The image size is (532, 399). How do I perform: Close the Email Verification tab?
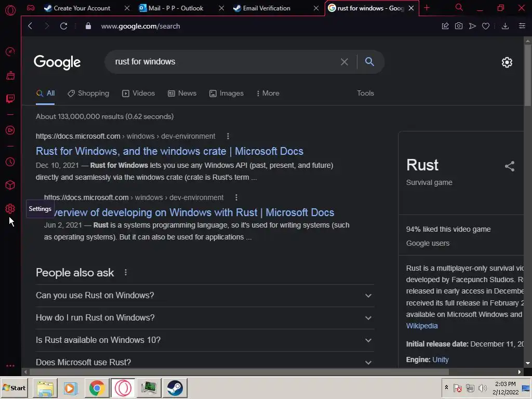pyautogui.click(x=316, y=8)
